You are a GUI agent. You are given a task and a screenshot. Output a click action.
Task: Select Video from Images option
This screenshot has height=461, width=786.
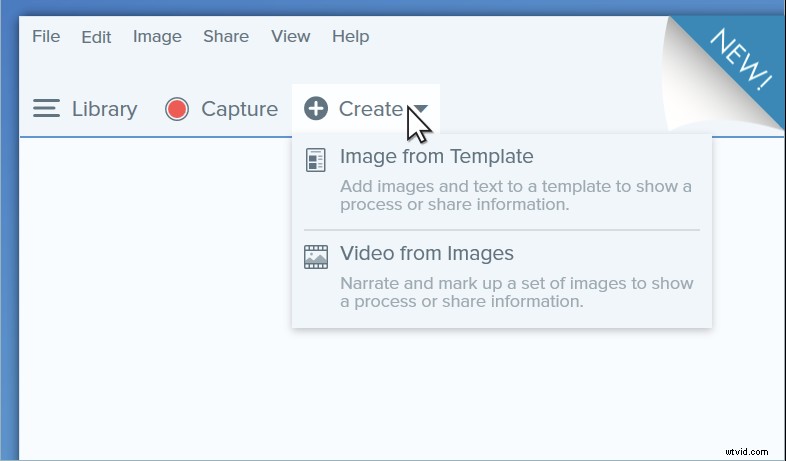click(427, 254)
